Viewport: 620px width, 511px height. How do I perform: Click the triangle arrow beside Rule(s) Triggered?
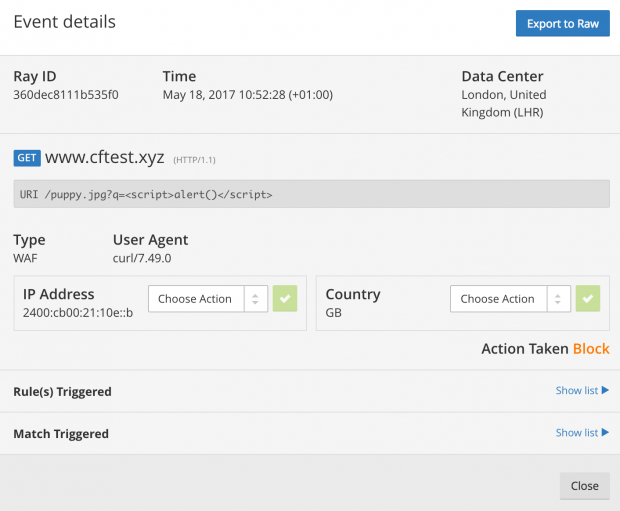[x=605, y=390]
